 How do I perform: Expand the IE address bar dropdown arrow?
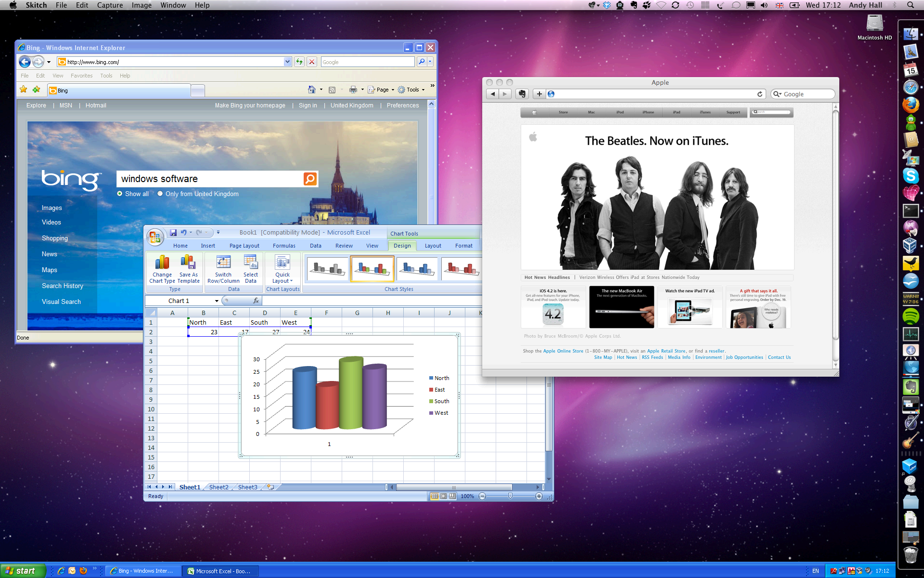click(287, 62)
